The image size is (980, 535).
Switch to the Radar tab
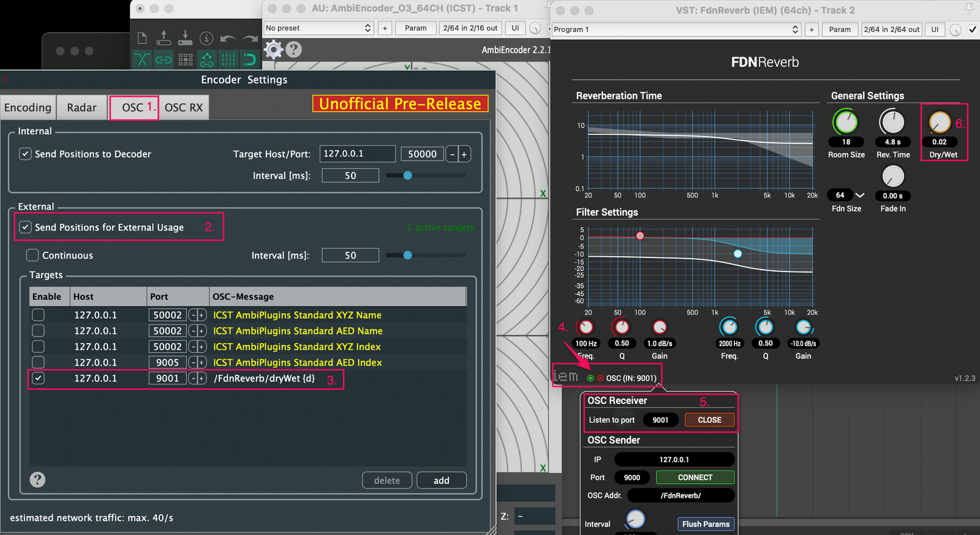click(x=81, y=108)
